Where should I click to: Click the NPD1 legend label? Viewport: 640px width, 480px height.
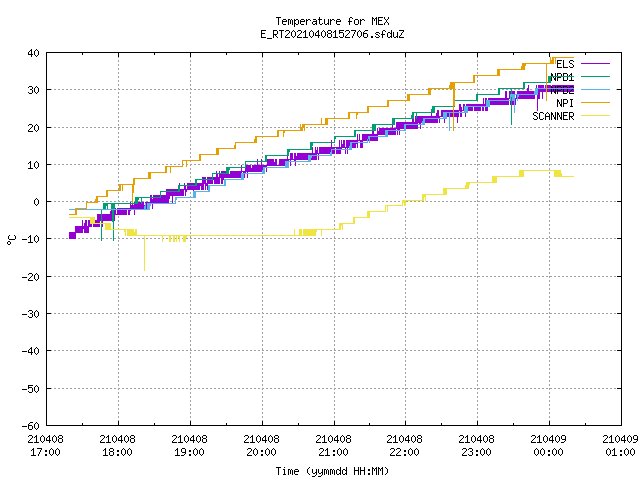tap(562, 77)
